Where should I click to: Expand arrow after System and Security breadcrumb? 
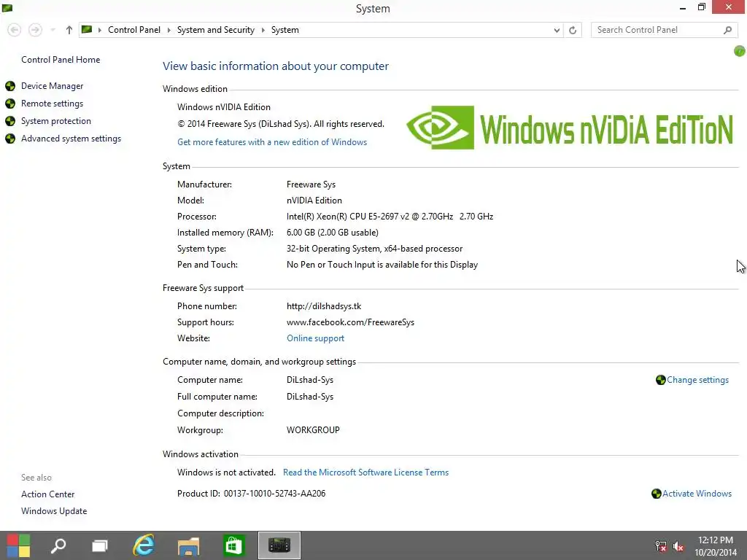[x=263, y=30]
